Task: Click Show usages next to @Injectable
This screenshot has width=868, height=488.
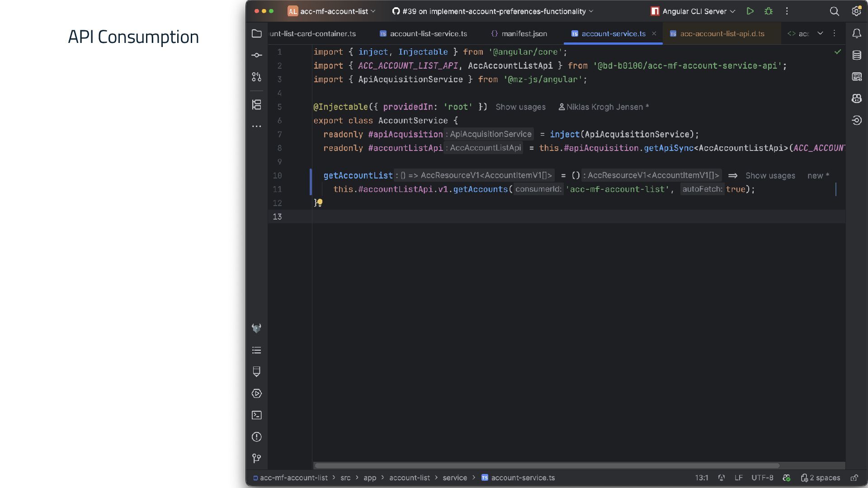Action: tap(520, 107)
